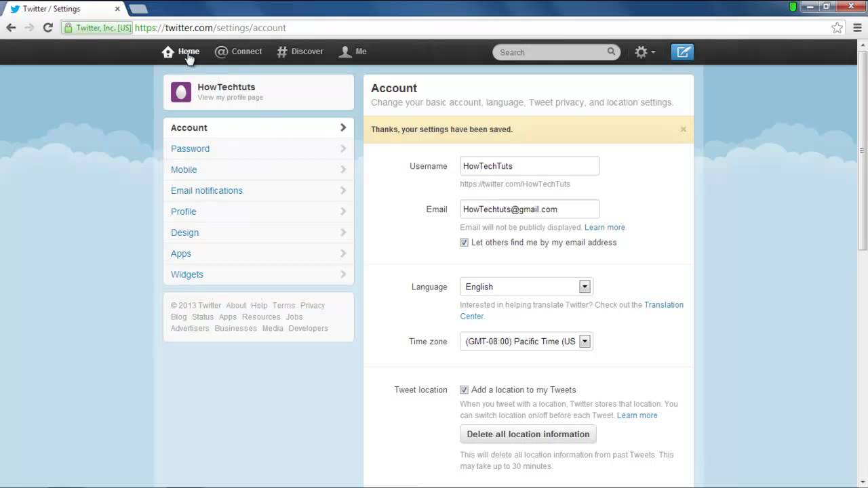This screenshot has height=488, width=868.
Task: Click the Advertisers footer link
Action: pyautogui.click(x=190, y=329)
